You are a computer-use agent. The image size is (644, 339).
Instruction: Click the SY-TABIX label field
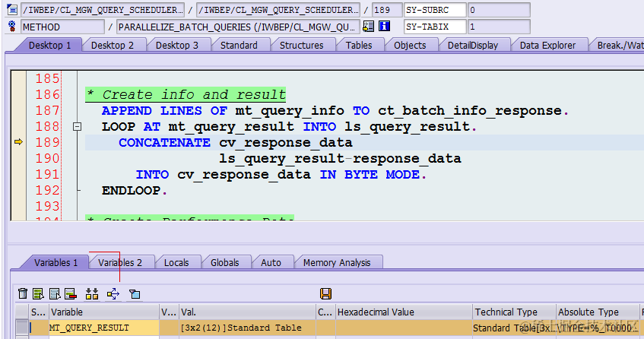click(435, 27)
